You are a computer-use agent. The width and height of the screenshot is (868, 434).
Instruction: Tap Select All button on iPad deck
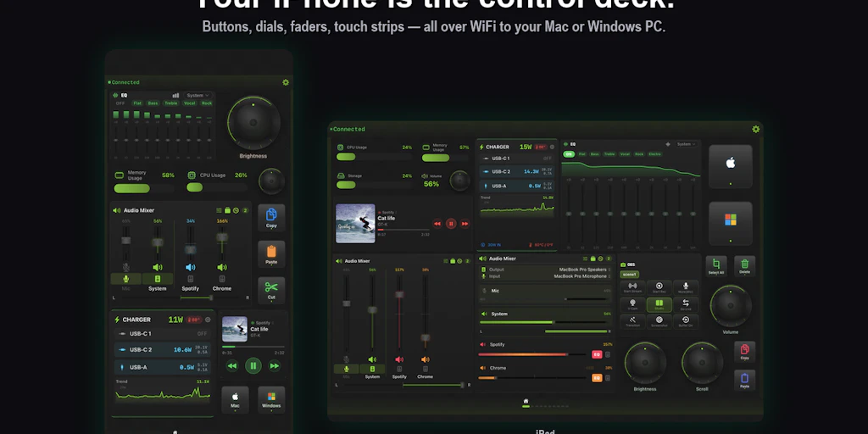(715, 265)
